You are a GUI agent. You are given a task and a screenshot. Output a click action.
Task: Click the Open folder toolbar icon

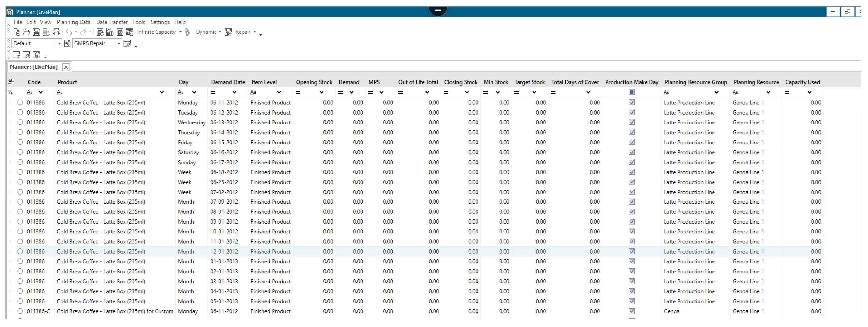(x=26, y=32)
